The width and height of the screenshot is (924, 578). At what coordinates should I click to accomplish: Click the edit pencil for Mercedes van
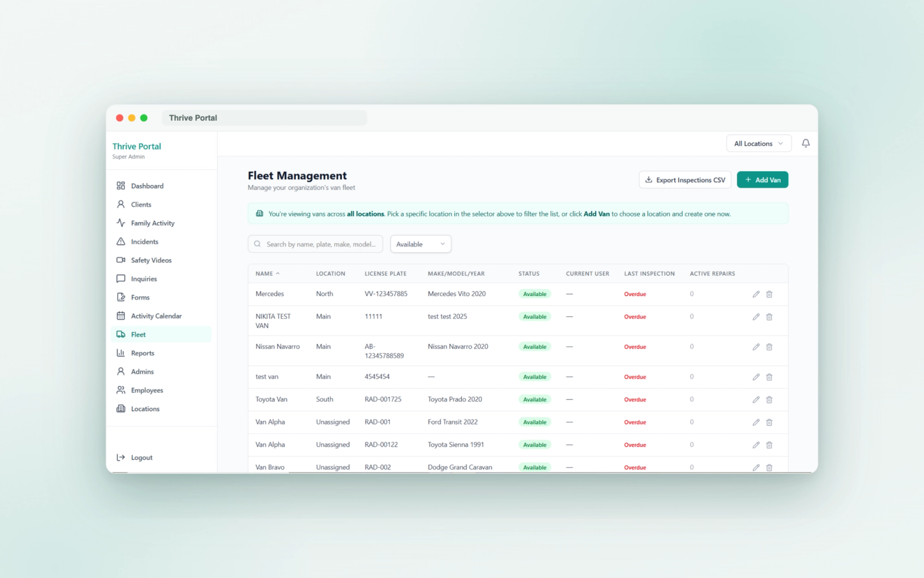click(756, 294)
